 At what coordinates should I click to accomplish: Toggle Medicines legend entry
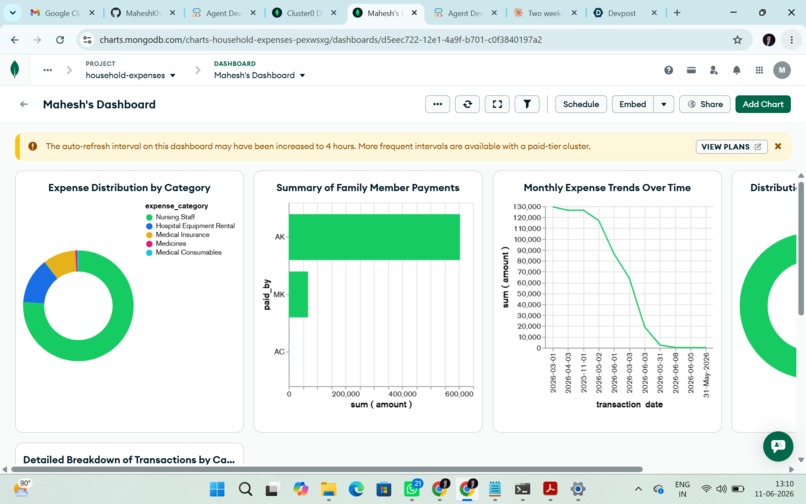[166, 243]
